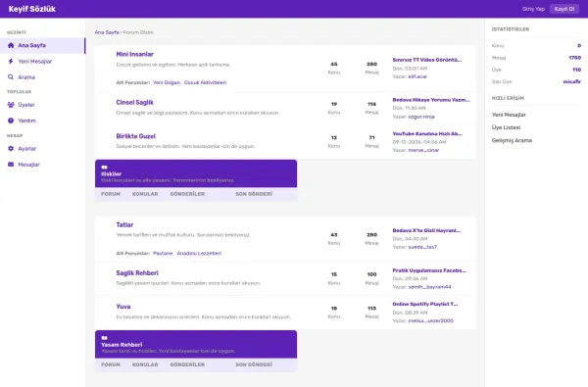
Task: View author merve_cinar profile
Action: click(423, 150)
